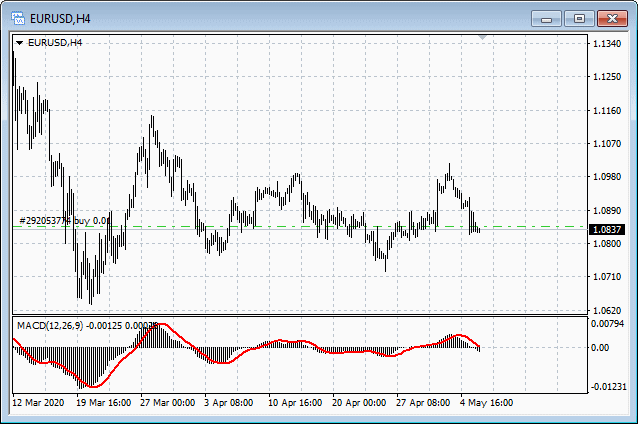
Task: Click the chart window icon in title bar
Action: coord(18,18)
